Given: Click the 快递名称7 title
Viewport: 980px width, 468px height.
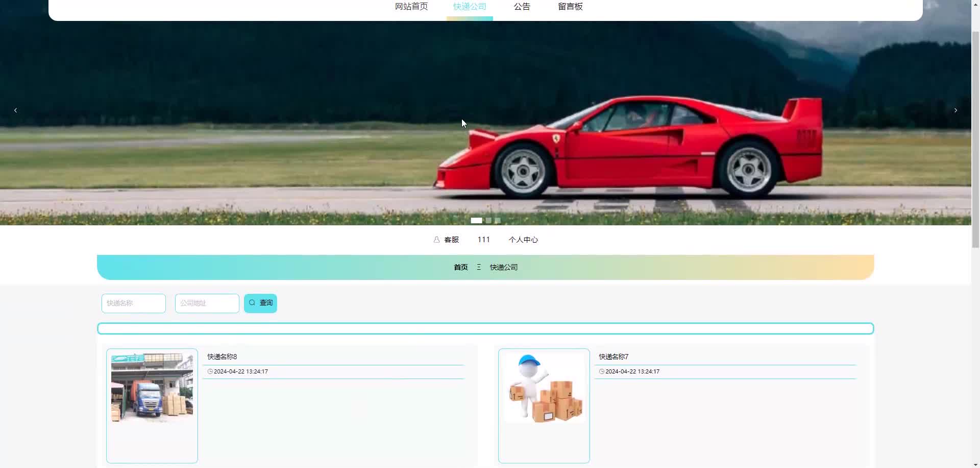Looking at the screenshot, I should coord(614,357).
